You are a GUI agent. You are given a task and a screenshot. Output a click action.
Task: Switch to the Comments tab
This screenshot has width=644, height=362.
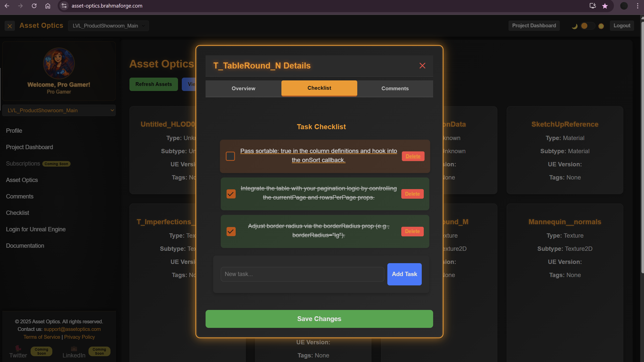[x=395, y=88]
